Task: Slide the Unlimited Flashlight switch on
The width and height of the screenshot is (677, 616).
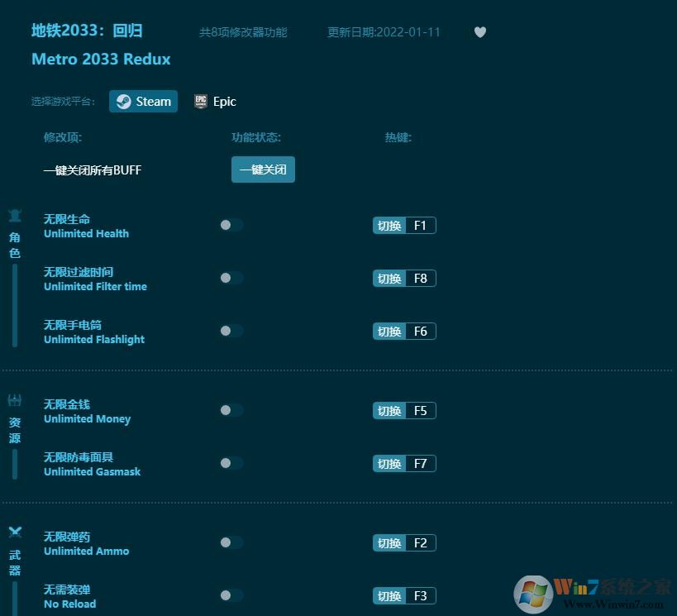Action: pyautogui.click(x=231, y=331)
